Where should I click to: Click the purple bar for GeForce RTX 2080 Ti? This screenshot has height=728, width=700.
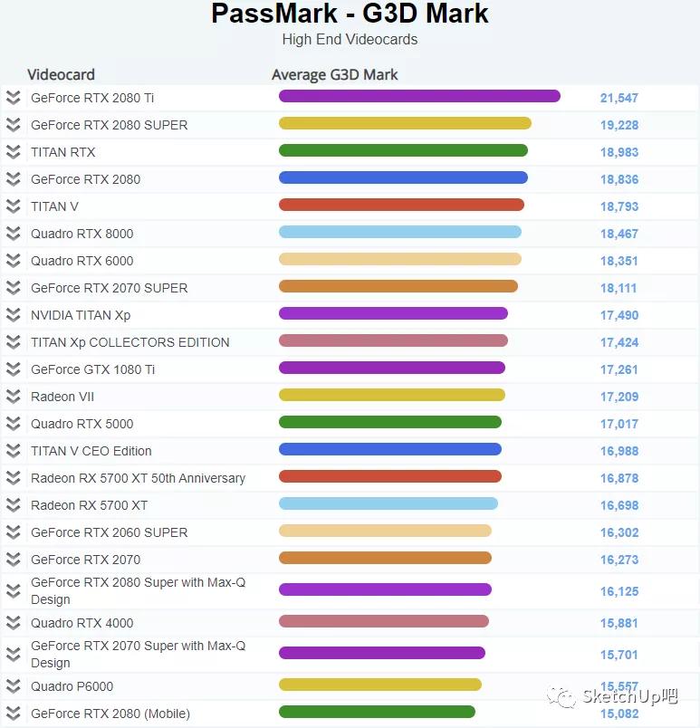click(x=419, y=96)
